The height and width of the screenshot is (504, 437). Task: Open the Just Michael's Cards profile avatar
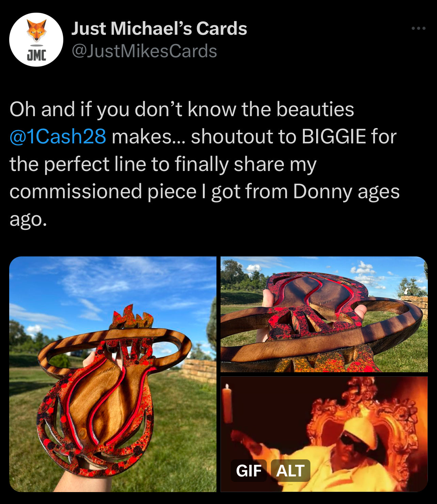pos(36,40)
